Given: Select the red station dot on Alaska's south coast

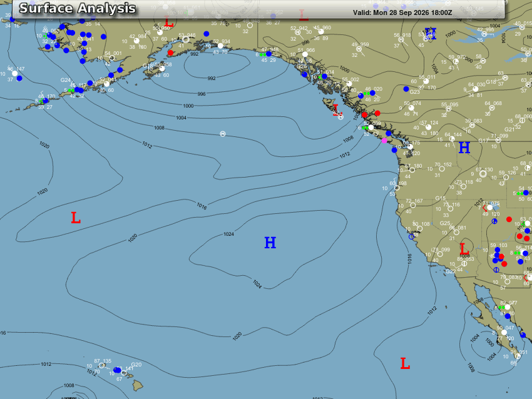Looking at the screenshot, I should (x=170, y=53).
